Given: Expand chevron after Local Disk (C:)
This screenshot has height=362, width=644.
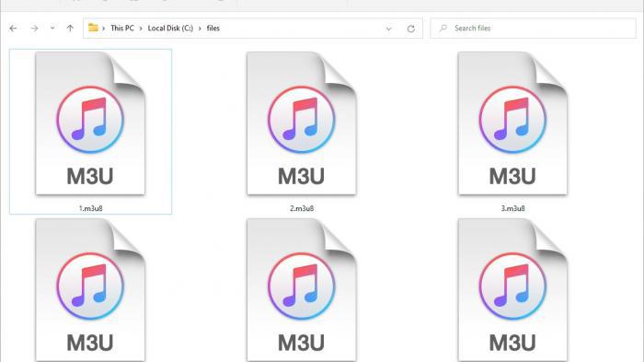Looking at the screenshot, I should point(200,29).
